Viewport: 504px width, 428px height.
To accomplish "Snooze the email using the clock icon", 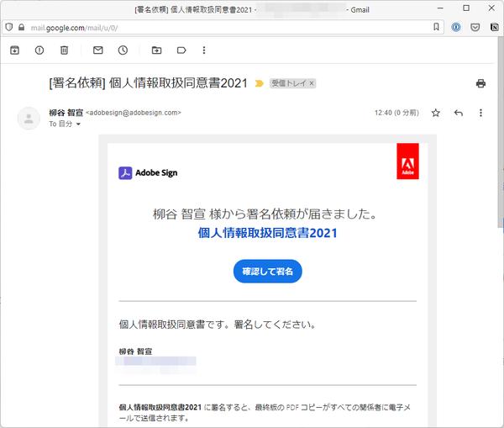I will [123, 50].
